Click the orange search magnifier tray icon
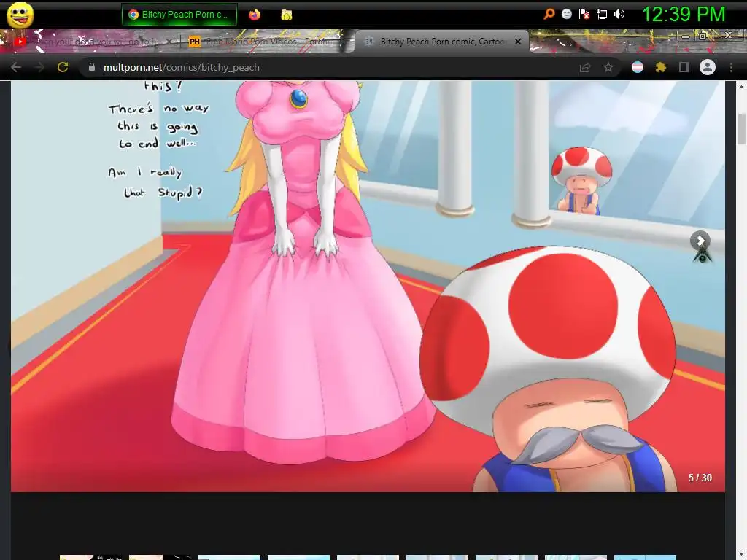Screen dimensions: 747x560 549,14
